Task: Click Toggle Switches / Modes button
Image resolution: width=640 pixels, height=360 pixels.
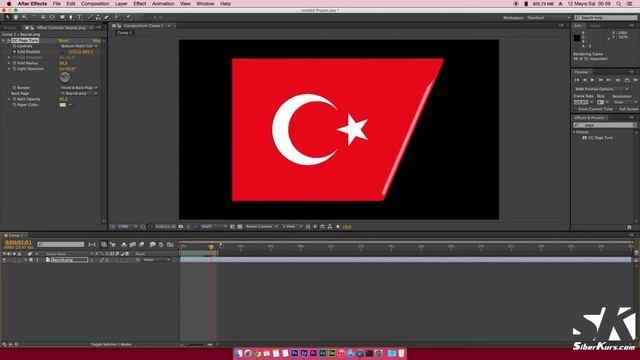Action: [111, 344]
